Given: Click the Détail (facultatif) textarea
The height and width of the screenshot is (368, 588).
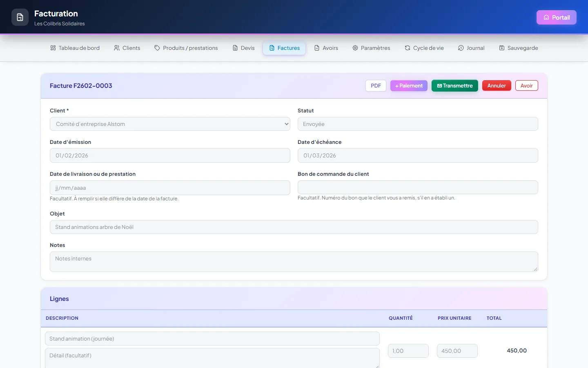Looking at the screenshot, I should 212,358.
